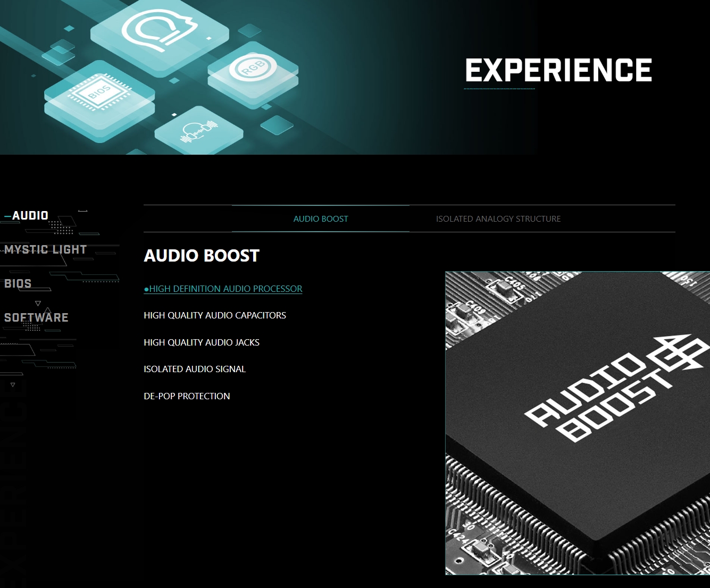Select High Definition Audio Processor link
This screenshot has width=710, height=588.
pos(223,289)
